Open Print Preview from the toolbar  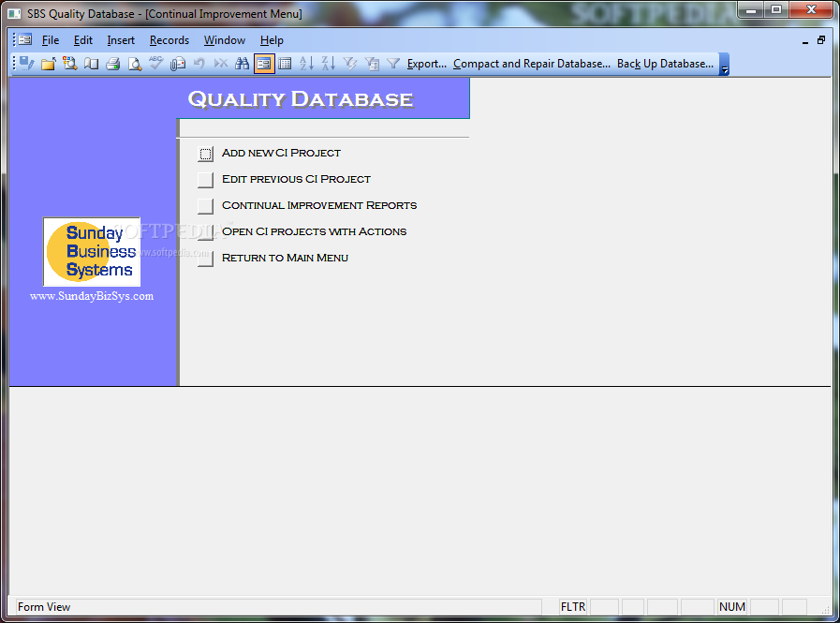tap(135, 64)
